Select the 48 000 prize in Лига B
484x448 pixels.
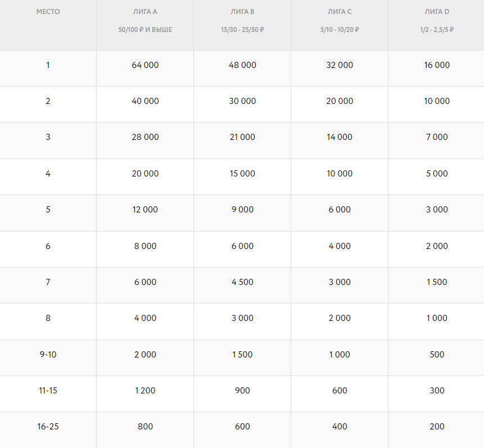tap(242, 65)
